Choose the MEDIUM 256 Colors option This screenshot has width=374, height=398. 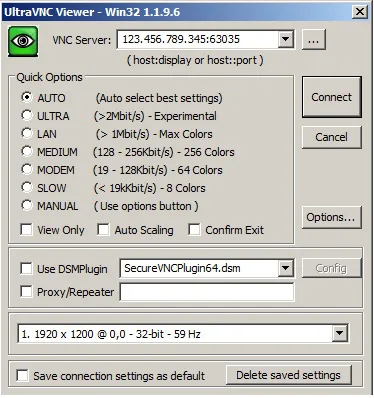[x=27, y=151]
